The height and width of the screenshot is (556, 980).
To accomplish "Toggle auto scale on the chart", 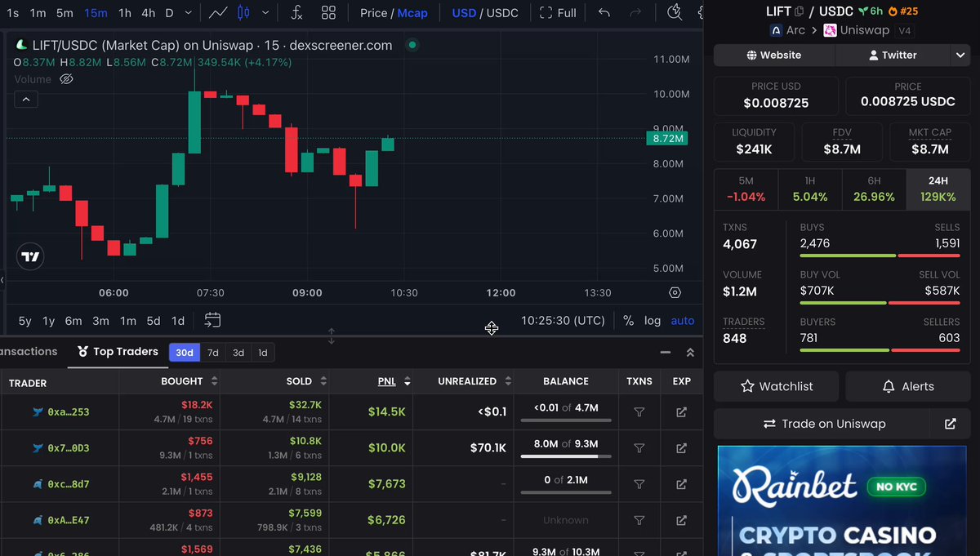I will pos(683,321).
